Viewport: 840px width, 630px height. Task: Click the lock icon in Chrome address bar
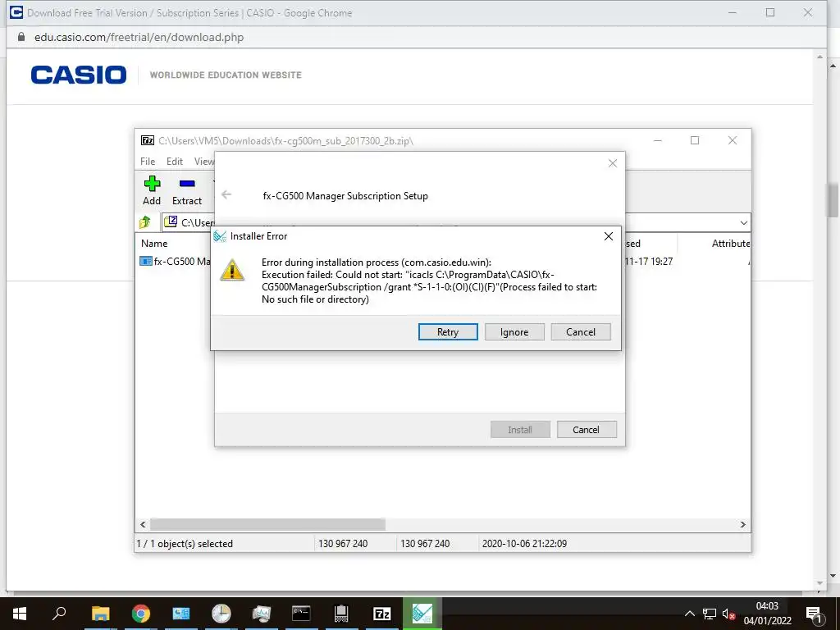point(21,37)
